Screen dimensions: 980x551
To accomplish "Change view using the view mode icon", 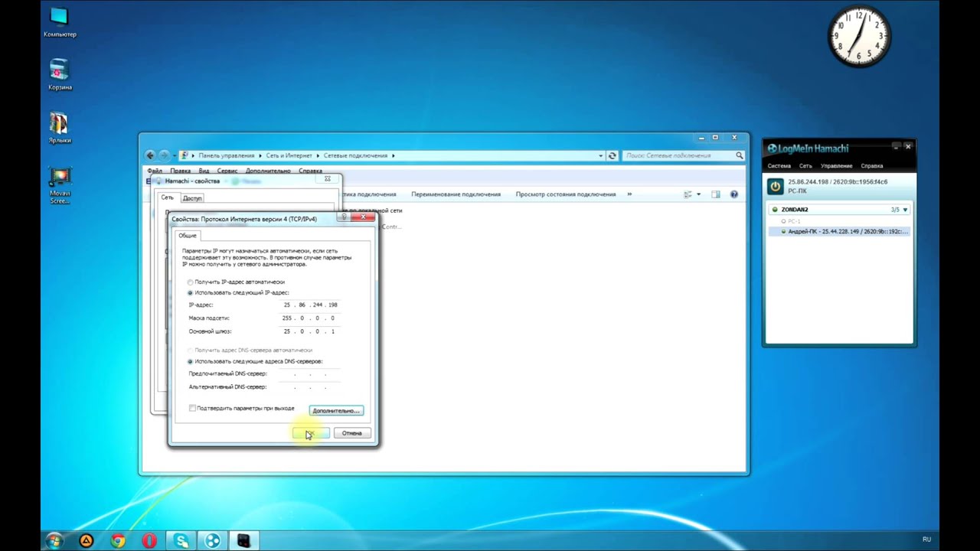I will [x=688, y=194].
